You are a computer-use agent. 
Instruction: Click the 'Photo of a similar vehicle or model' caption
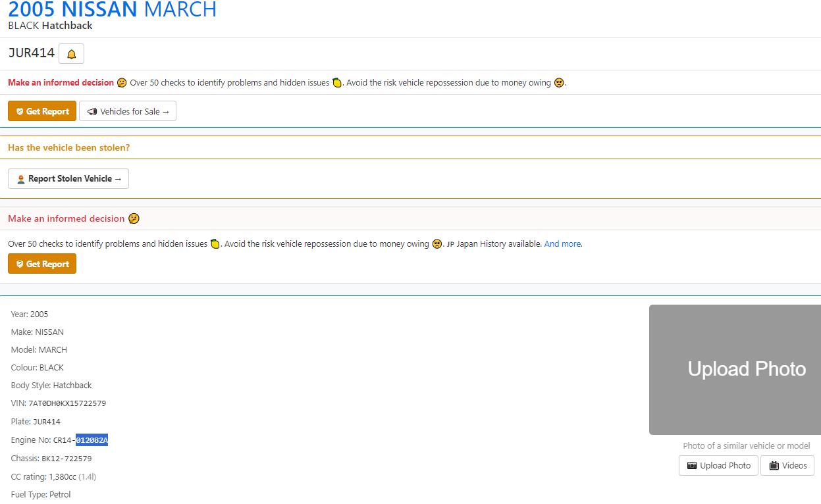click(747, 445)
